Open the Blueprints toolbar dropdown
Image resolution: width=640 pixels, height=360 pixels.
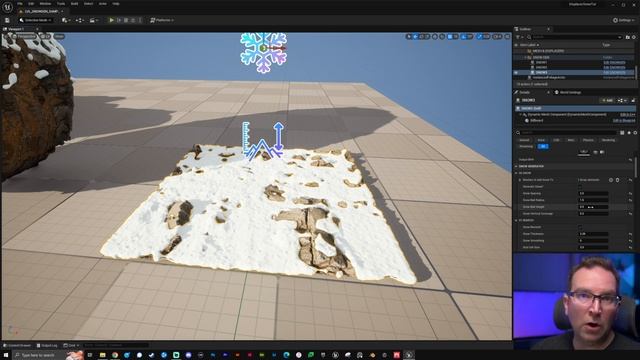(80, 20)
